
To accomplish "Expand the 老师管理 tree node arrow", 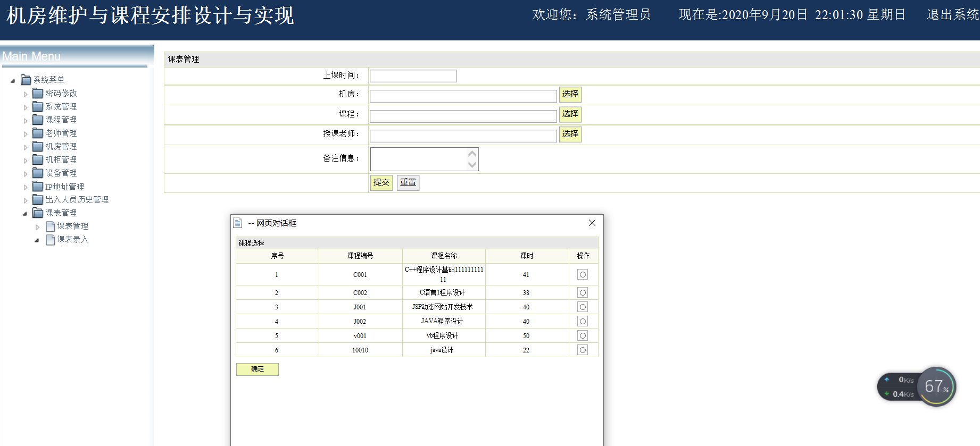I will (26, 134).
